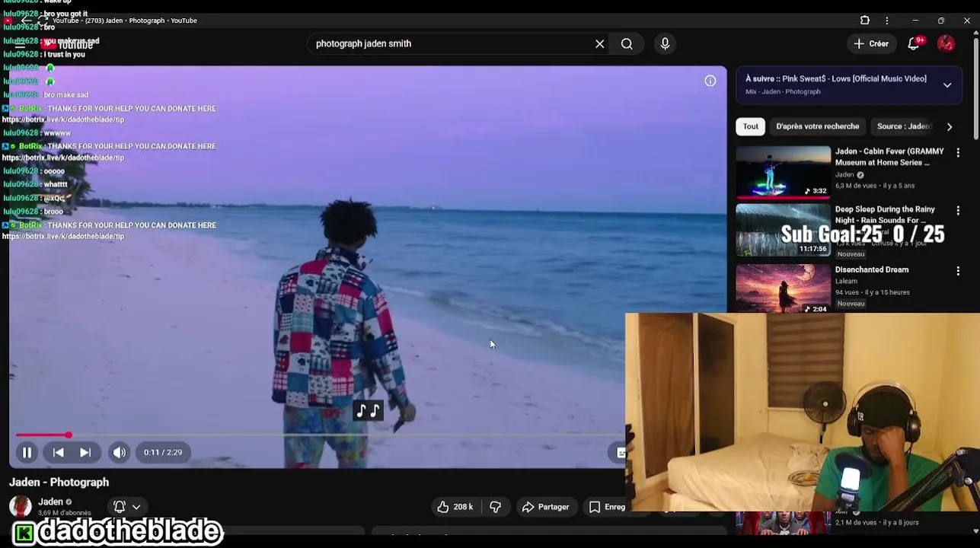Skip to previous video
The height and width of the screenshot is (548, 980).
tap(58, 452)
